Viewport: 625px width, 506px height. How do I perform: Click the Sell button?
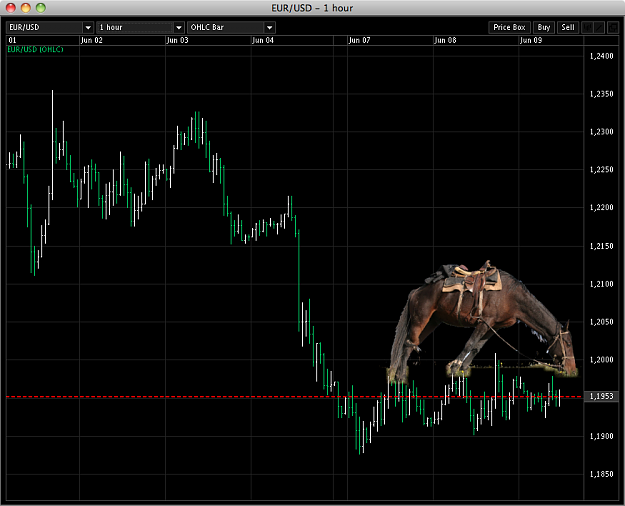568,27
